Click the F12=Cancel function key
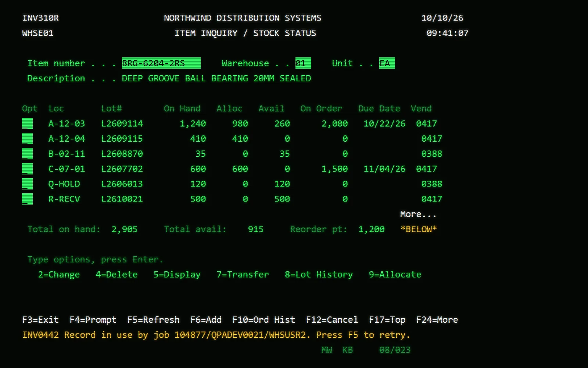The width and height of the screenshot is (588, 368). (332, 320)
